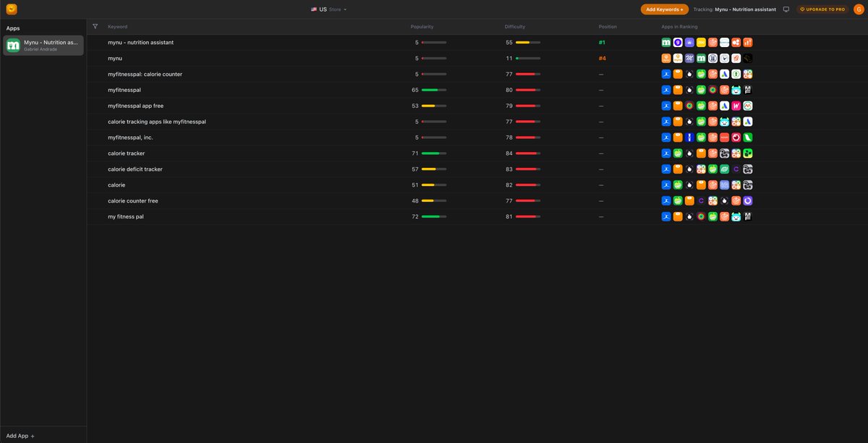The width and height of the screenshot is (868, 443).
Task: Click position value #4
Action: pyautogui.click(x=603, y=59)
